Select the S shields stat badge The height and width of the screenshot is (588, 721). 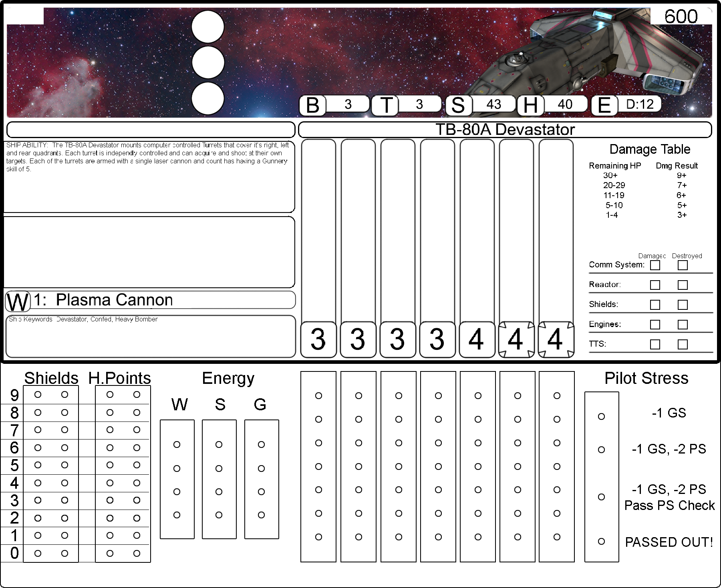[x=458, y=106]
